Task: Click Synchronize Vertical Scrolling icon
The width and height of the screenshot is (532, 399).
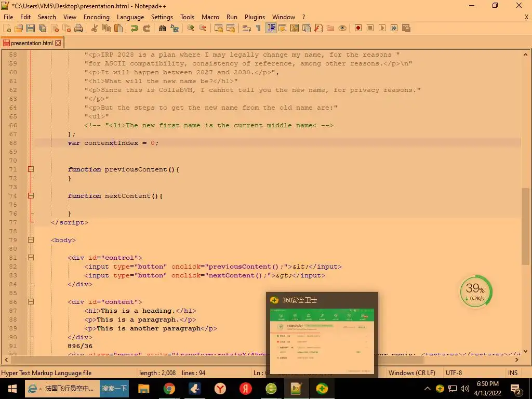Action: (x=219, y=28)
